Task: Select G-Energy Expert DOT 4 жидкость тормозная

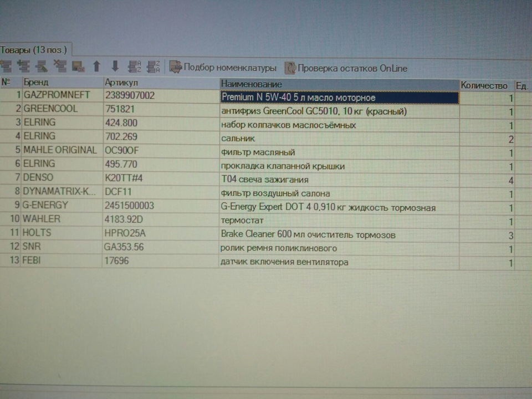Action: coord(339,207)
